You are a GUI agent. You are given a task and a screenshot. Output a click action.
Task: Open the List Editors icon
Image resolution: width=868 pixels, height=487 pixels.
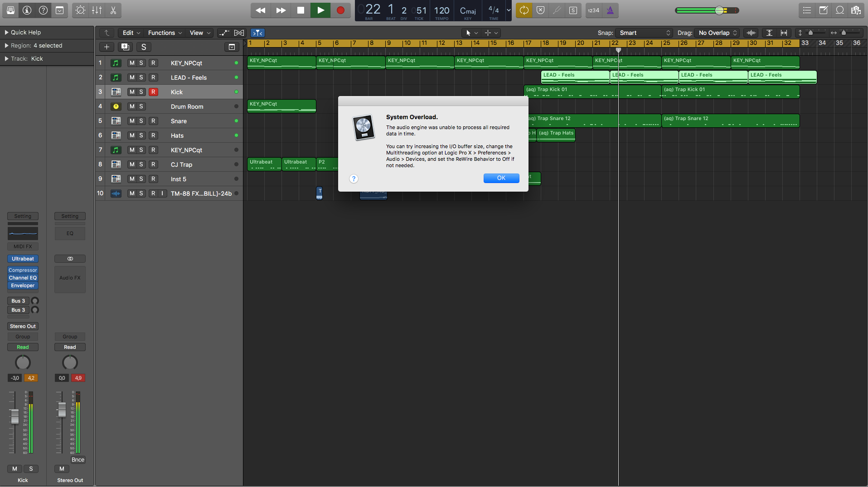pyautogui.click(x=807, y=10)
